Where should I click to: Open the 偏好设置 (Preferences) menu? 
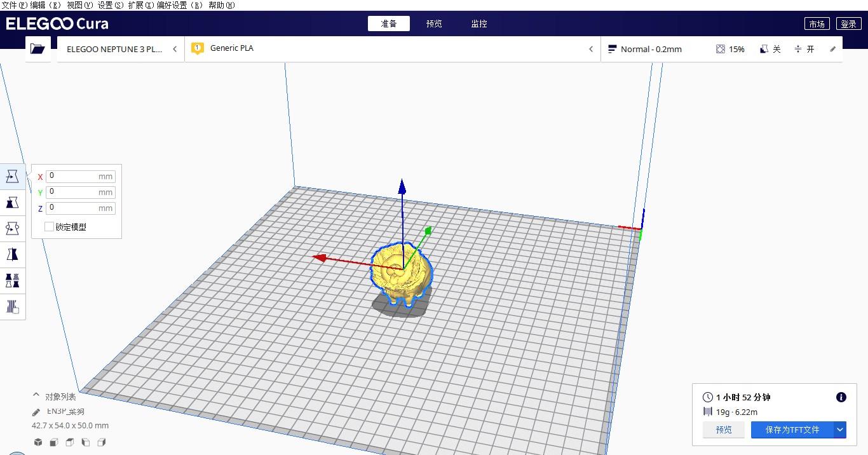[x=180, y=5]
